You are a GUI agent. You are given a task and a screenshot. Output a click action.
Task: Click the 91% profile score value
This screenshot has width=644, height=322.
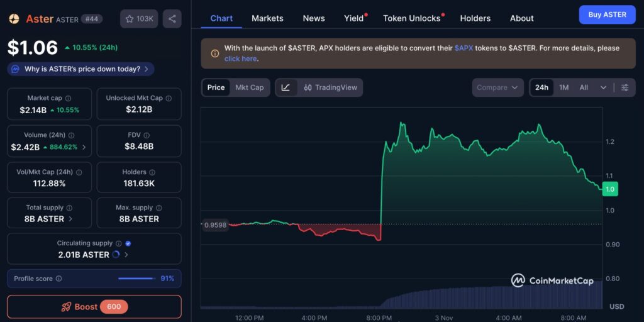[167, 279]
